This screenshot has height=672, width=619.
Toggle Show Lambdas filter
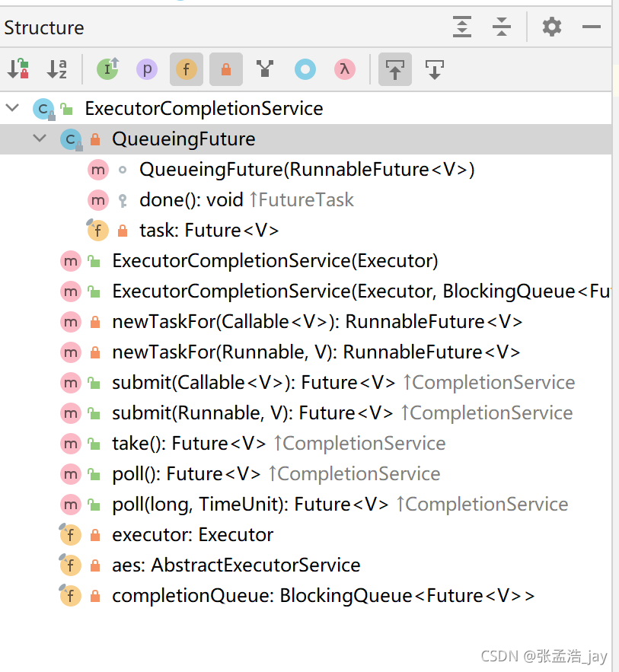pyautogui.click(x=345, y=69)
